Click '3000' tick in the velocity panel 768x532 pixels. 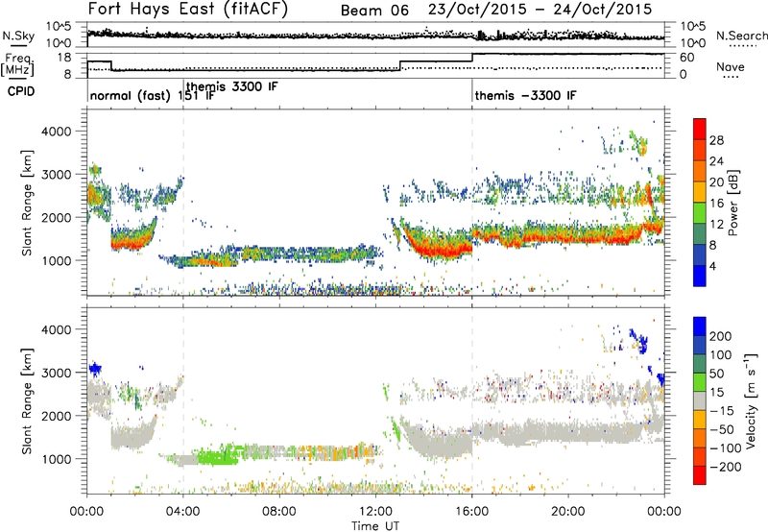click(x=56, y=373)
